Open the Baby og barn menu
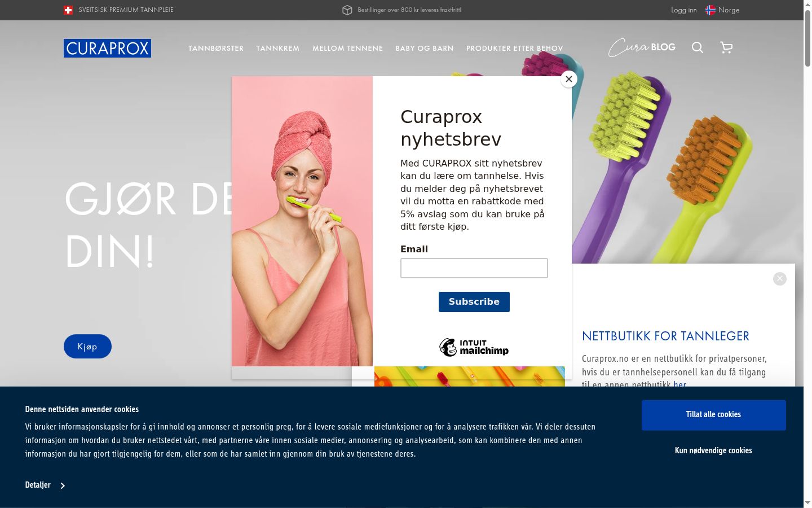Image resolution: width=812 pixels, height=508 pixels. [425, 49]
